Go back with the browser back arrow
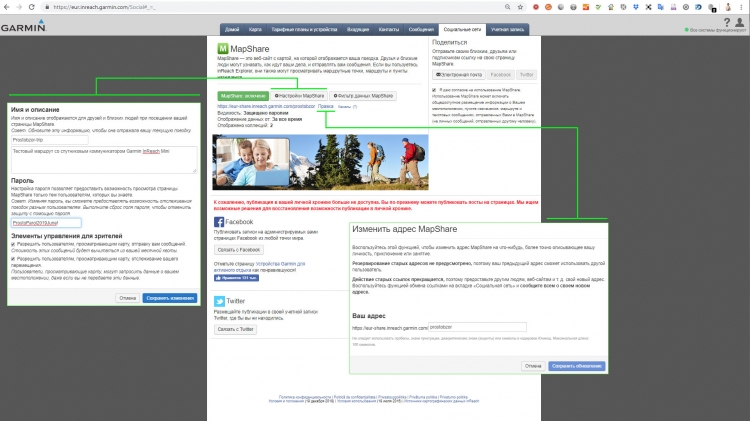Image resolution: width=750 pixels, height=421 pixels. [x=7, y=7]
